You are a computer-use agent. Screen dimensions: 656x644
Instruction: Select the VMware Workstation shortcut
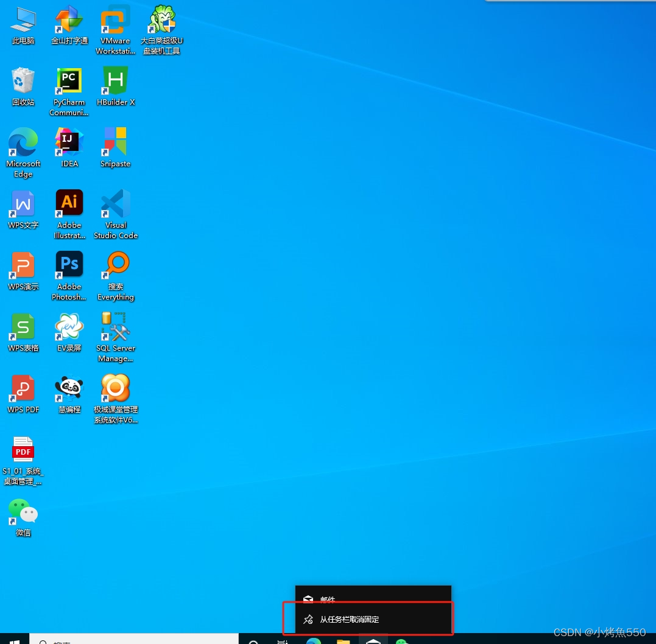[x=116, y=29]
